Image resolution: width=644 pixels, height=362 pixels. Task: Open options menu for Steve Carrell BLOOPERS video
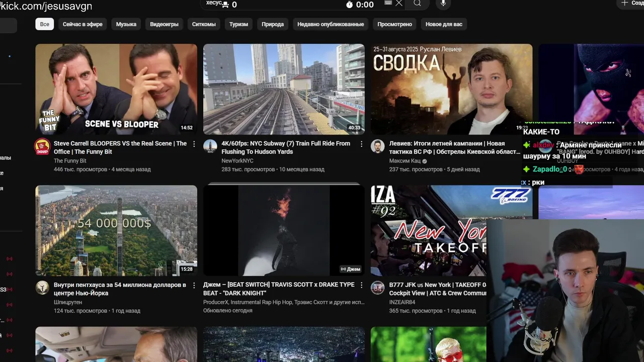point(193,144)
